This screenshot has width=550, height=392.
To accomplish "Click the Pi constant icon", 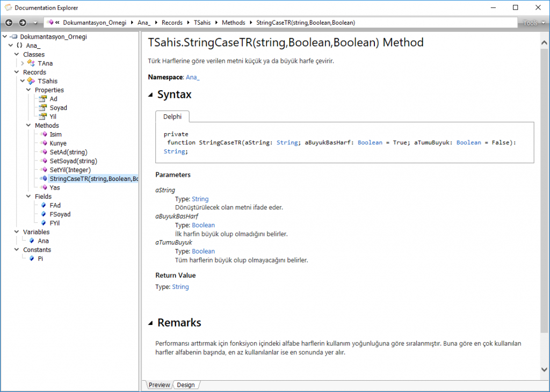I will tap(31, 259).
